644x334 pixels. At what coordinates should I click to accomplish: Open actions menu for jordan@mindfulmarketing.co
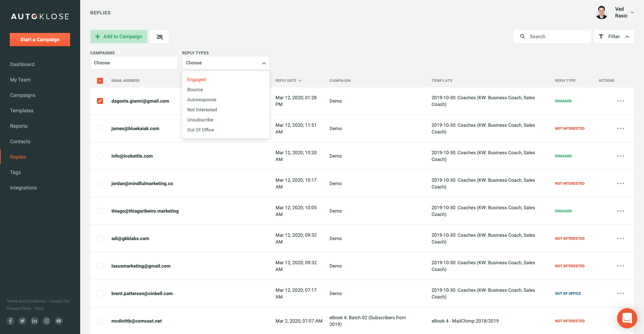(x=621, y=183)
